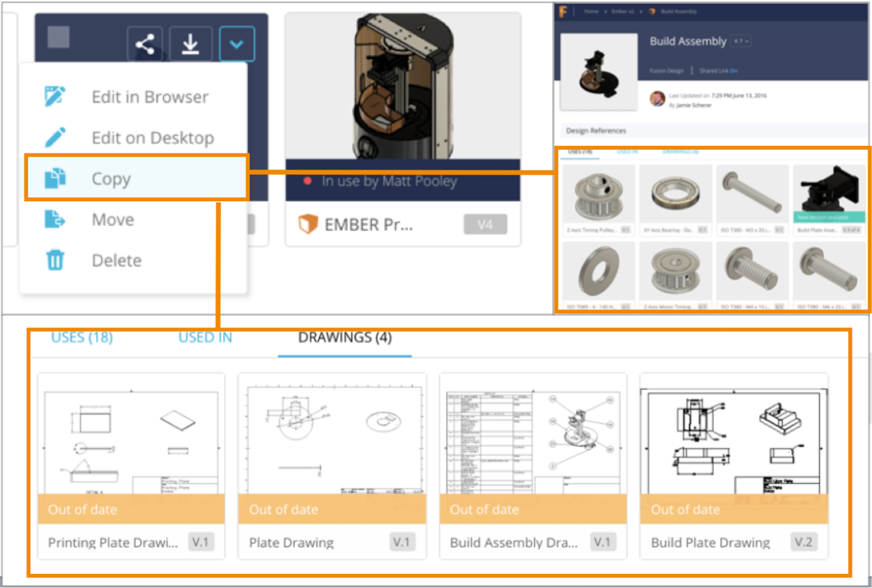Click the red in-use status dot
The image size is (872, 588).
pos(307,181)
